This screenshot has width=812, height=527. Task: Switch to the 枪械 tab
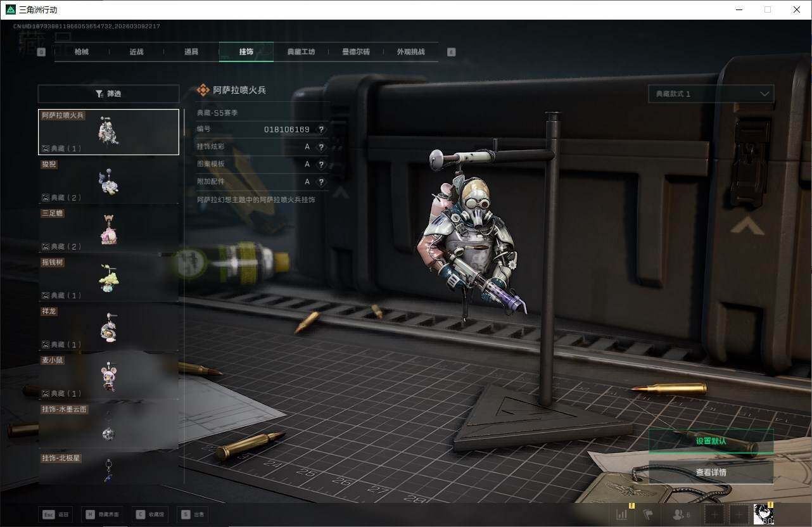(82, 52)
